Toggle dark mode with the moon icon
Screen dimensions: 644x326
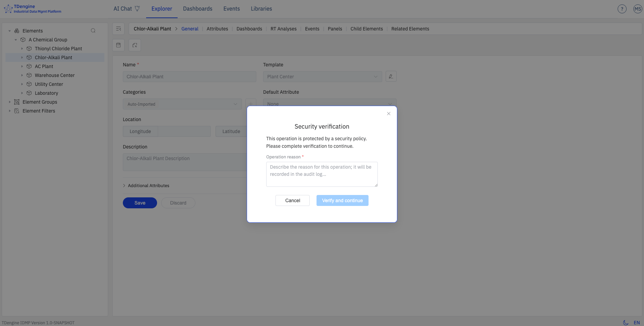click(626, 322)
